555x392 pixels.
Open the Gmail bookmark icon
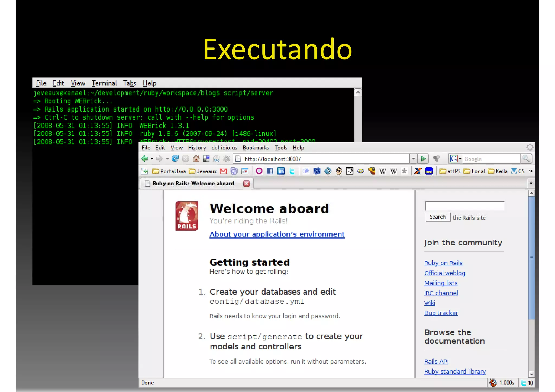tap(223, 171)
